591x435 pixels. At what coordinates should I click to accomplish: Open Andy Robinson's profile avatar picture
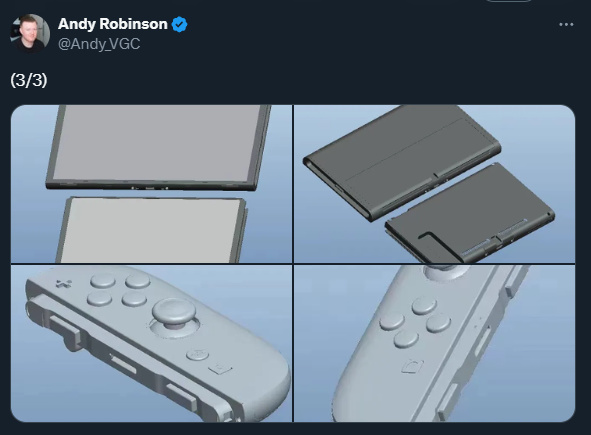(x=30, y=33)
